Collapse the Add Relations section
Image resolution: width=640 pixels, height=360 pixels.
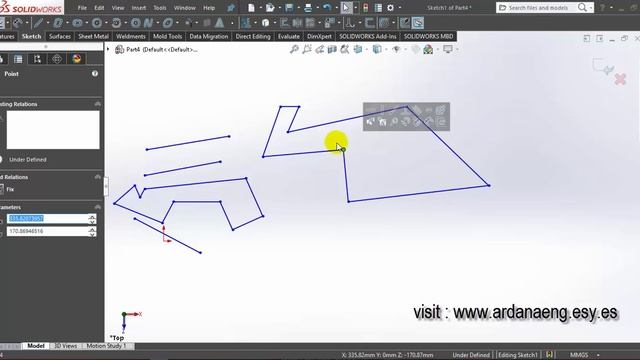(x=97, y=177)
